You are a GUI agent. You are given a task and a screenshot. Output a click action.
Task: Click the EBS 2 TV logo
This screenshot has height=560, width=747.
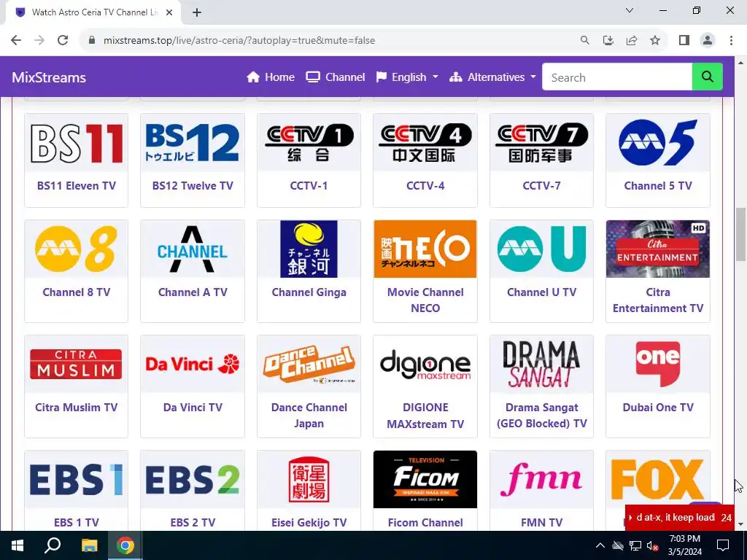pyautogui.click(x=193, y=480)
